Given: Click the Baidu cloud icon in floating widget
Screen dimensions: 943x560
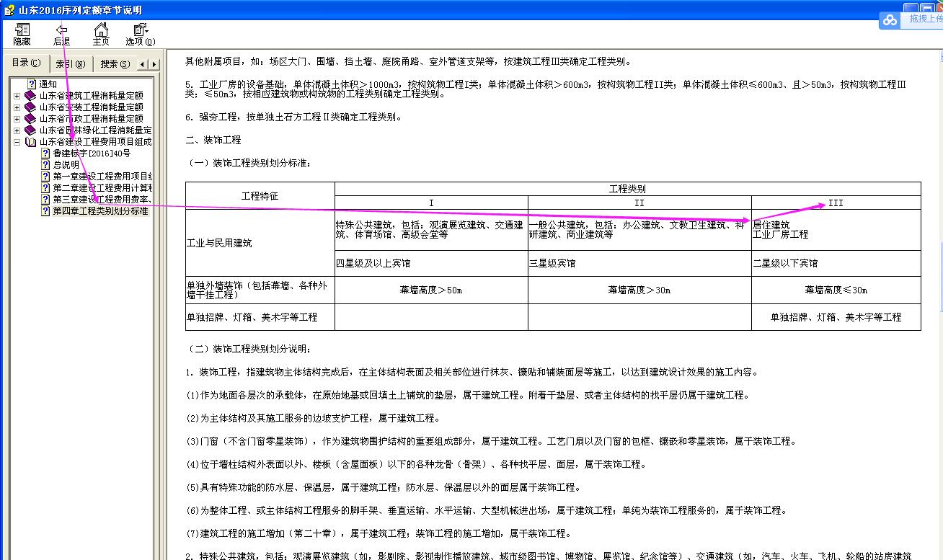Looking at the screenshot, I should click(x=890, y=20).
